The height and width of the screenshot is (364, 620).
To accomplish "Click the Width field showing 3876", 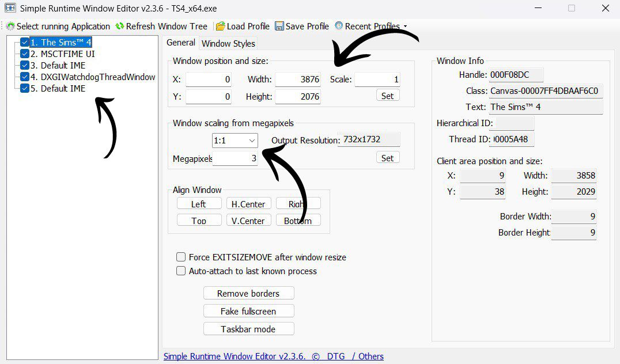I will pyautogui.click(x=298, y=79).
